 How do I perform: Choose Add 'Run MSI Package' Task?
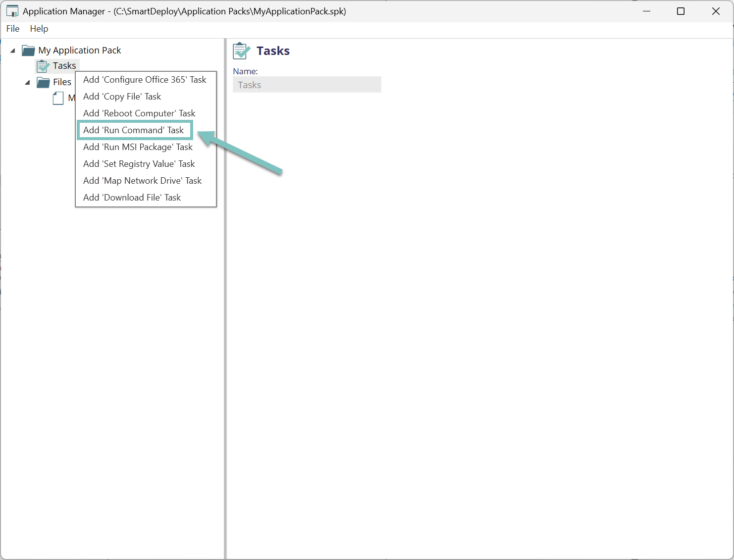click(x=138, y=147)
